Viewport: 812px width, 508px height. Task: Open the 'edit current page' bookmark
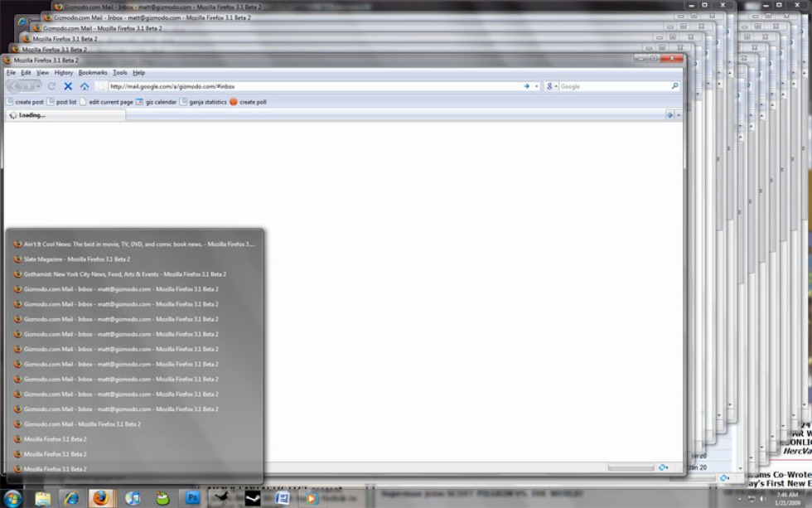click(x=106, y=102)
